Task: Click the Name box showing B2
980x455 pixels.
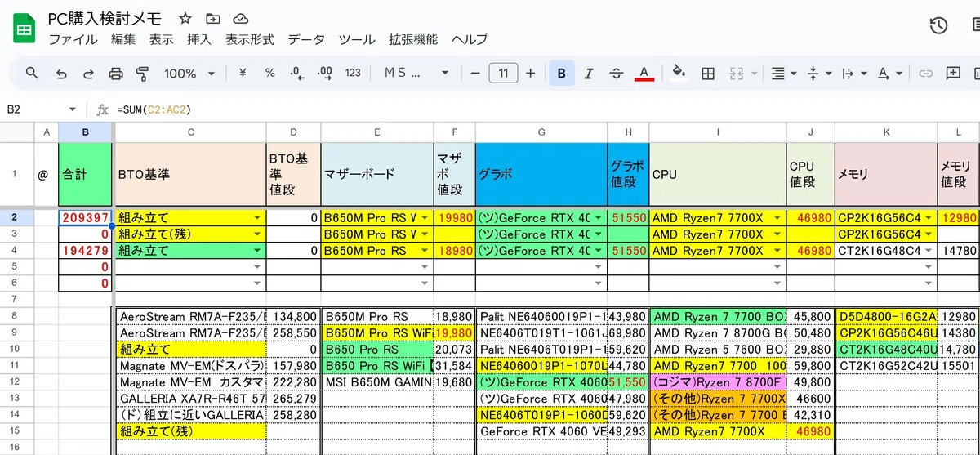Action: [x=33, y=109]
